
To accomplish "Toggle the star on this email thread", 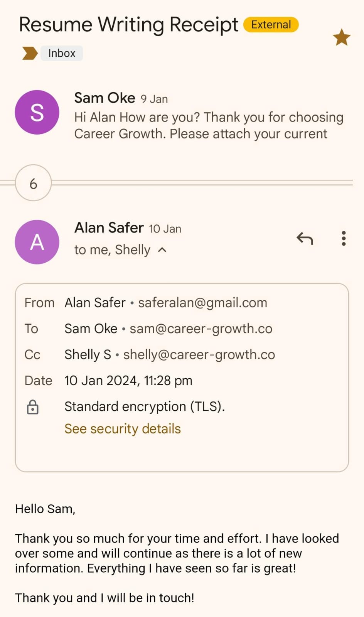I will click(341, 37).
